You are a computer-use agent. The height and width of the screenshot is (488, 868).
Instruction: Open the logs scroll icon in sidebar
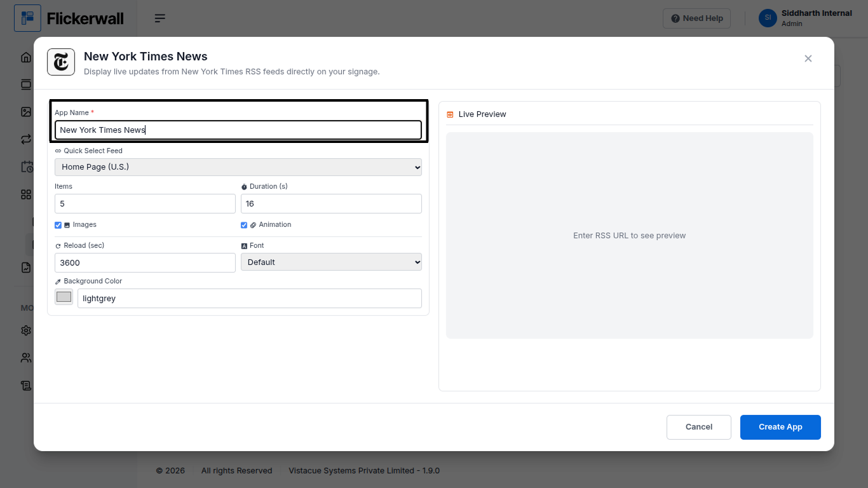(x=26, y=385)
